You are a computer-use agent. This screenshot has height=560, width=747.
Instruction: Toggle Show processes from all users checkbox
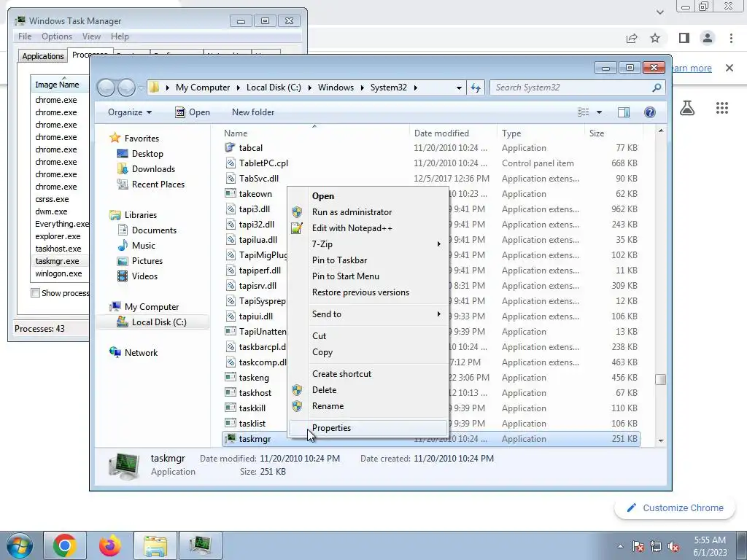pyautogui.click(x=35, y=293)
